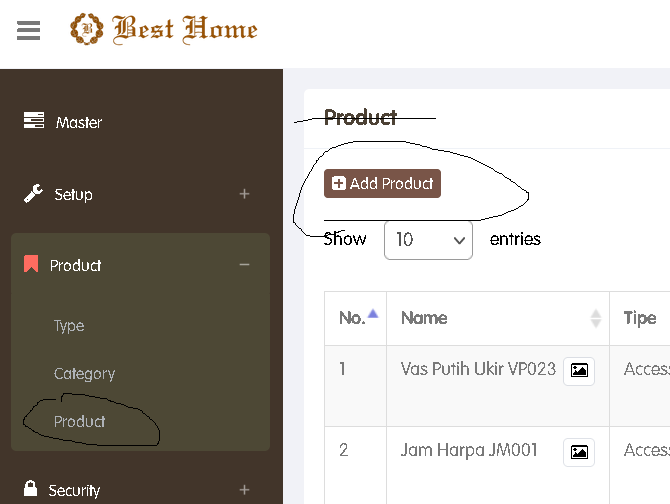670x504 pixels.
Task: Open image for Jam Harpa JM001
Action: point(579,452)
